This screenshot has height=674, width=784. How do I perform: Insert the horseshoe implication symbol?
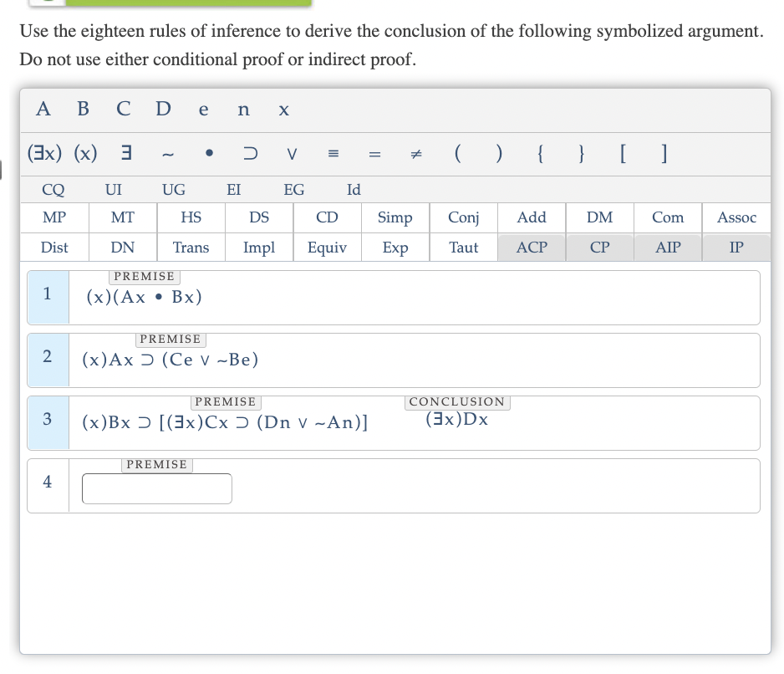(251, 153)
